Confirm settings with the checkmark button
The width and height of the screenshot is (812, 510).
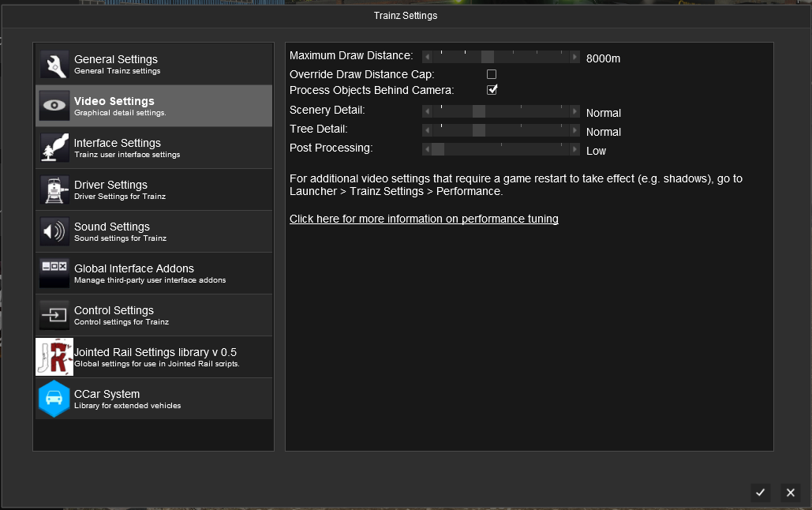[x=760, y=493]
